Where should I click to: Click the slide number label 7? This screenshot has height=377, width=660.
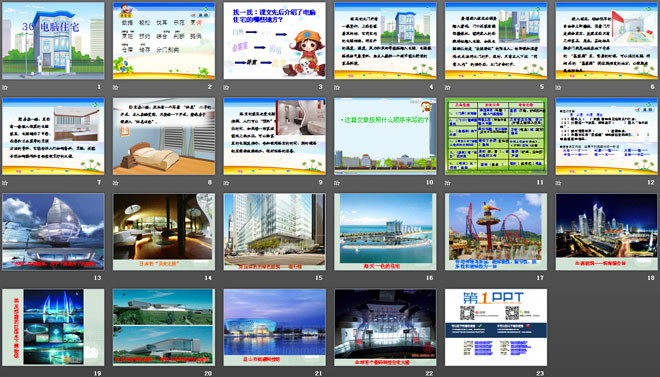(99, 182)
